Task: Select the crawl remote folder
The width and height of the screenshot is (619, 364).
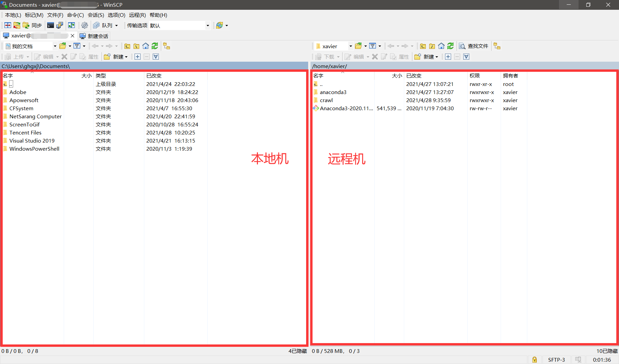Action: (x=326, y=100)
